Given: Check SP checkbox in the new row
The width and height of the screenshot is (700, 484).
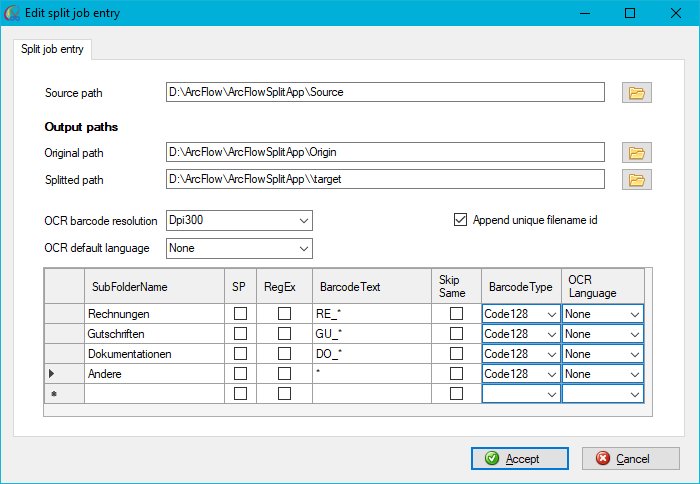Looking at the screenshot, I should point(240,393).
